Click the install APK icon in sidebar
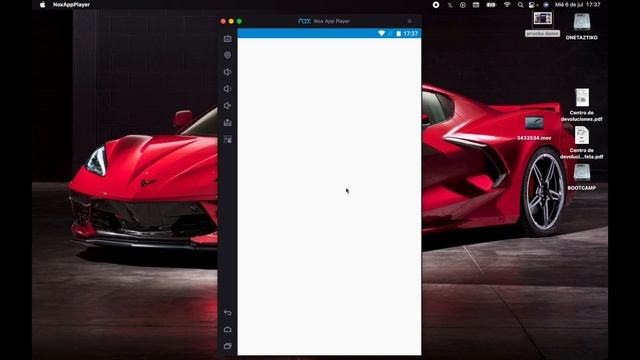The width and height of the screenshot is (640, 360). [228, 122]
